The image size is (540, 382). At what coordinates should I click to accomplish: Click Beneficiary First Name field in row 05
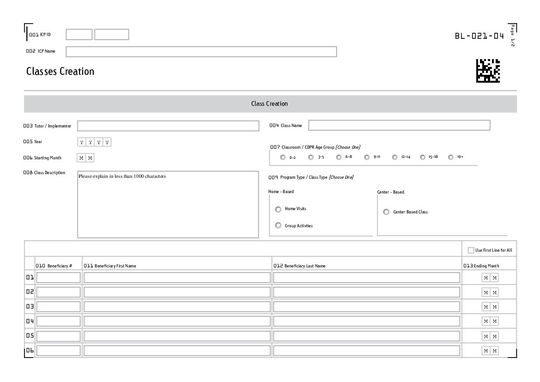coord(177,336)
